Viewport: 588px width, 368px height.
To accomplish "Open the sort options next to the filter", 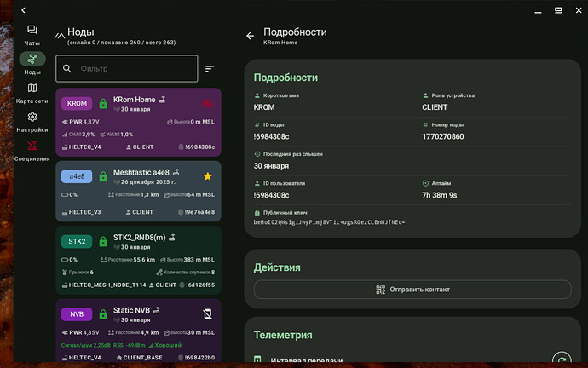I will click(210, 68).
